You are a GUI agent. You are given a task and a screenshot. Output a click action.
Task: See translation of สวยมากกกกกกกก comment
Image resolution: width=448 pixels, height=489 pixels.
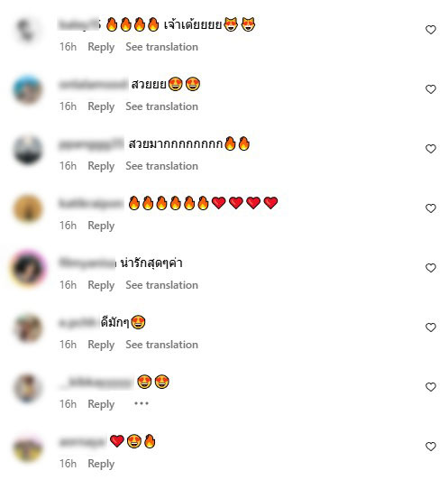(161, 166)
